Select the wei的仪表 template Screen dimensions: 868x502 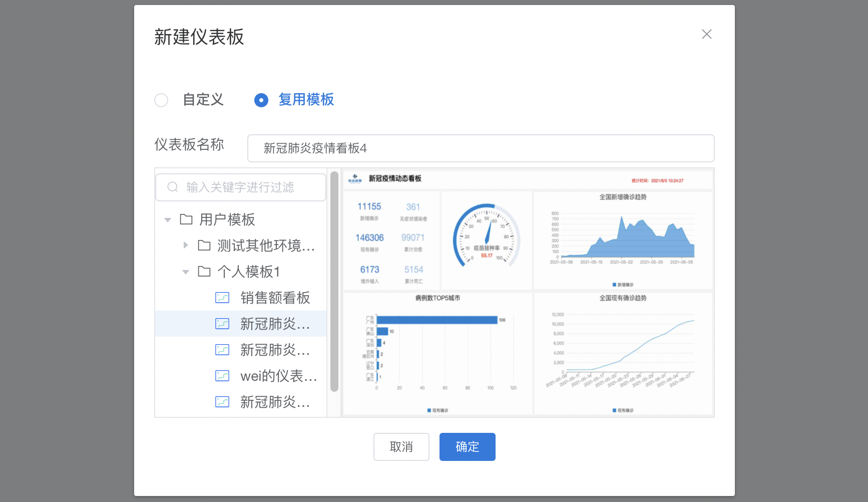[x=241, y=376]
